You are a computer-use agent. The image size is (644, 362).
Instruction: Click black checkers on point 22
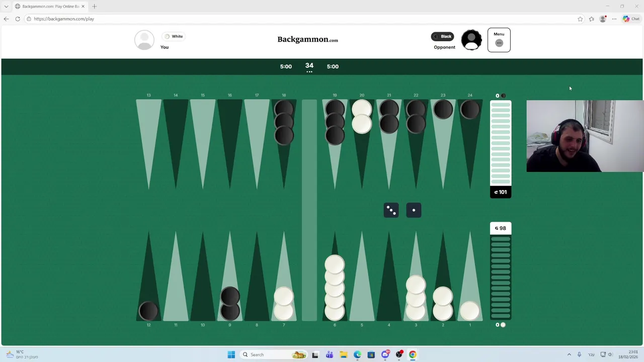[416, 117]
